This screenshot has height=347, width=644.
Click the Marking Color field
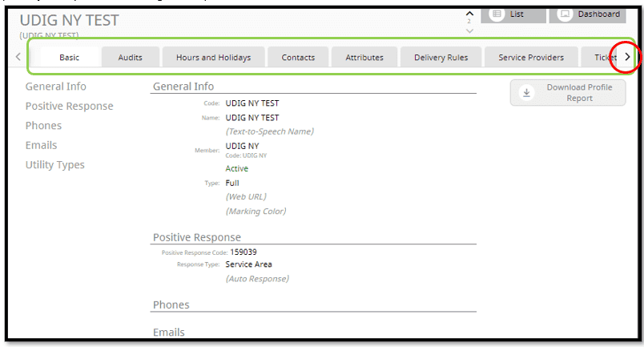coord(256,212)
